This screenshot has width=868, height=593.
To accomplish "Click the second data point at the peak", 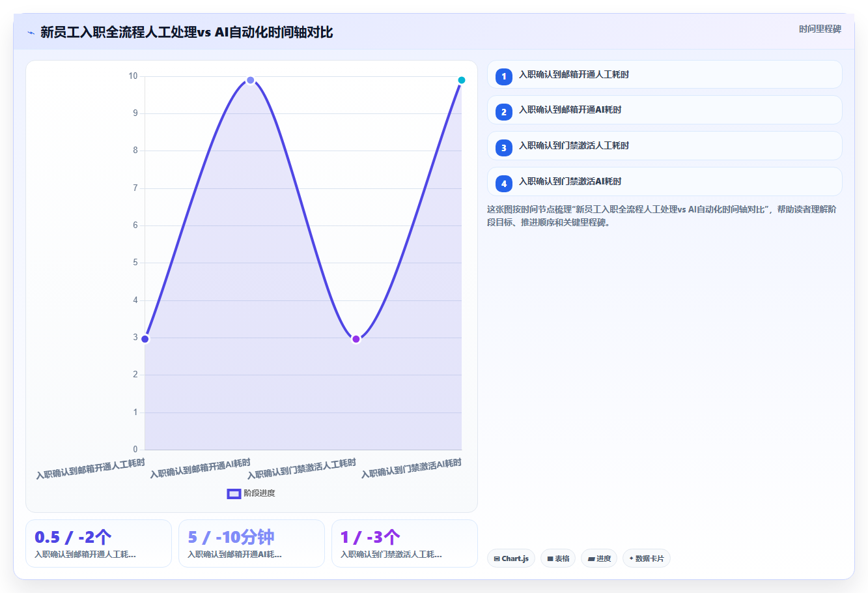I will [250, 80].
